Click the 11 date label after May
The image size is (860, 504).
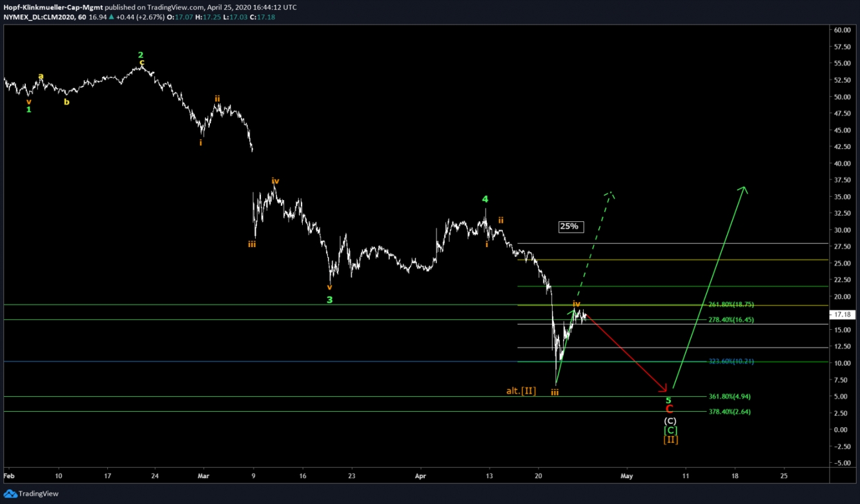pyautogui.click(x=686, y=476)
